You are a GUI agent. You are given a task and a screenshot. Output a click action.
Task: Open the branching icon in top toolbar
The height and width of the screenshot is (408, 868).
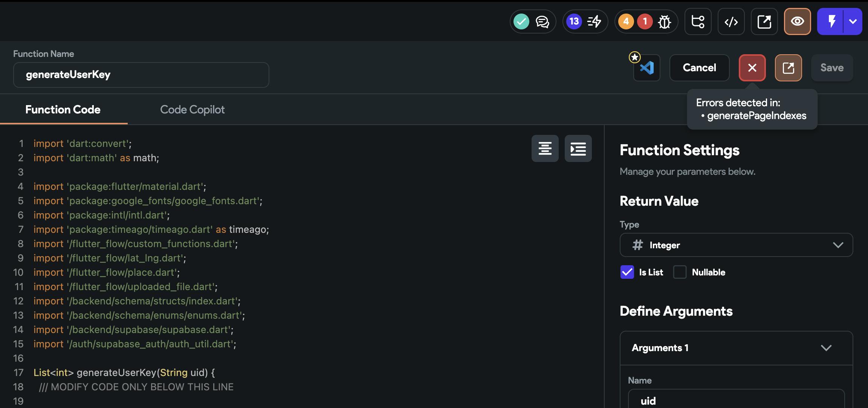click(698, 21)
